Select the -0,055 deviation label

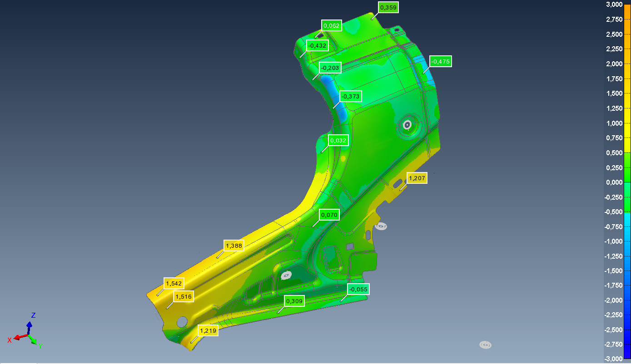[358, 289]
